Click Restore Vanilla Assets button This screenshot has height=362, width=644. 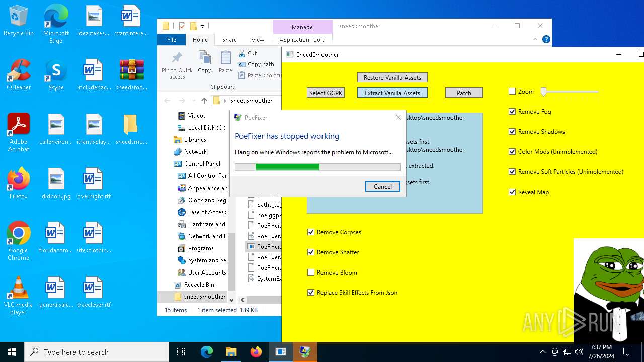(392, 77)
